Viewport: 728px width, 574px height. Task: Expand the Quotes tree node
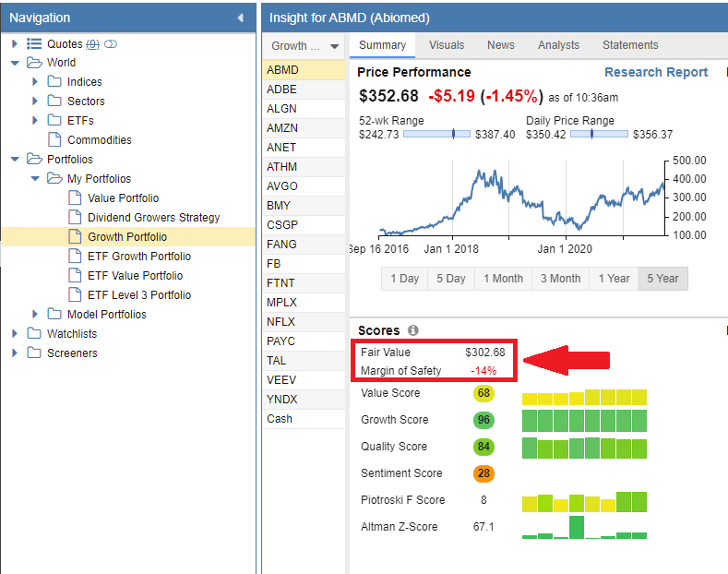tap(15, 43)
